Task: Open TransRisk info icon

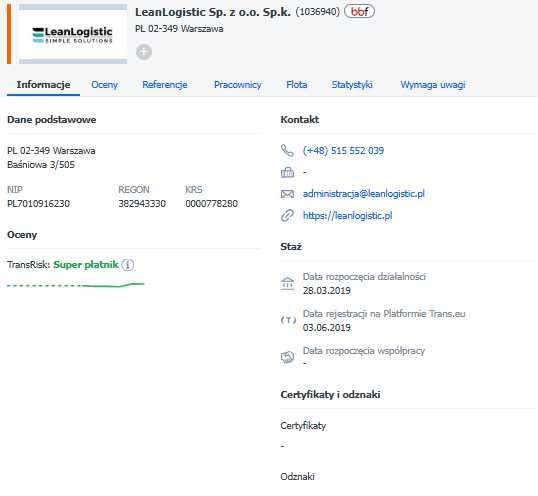Action: pos(128,265)
